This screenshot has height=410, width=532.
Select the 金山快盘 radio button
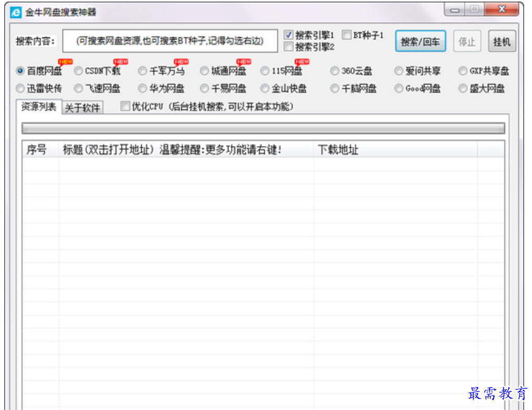pos(265,88)
